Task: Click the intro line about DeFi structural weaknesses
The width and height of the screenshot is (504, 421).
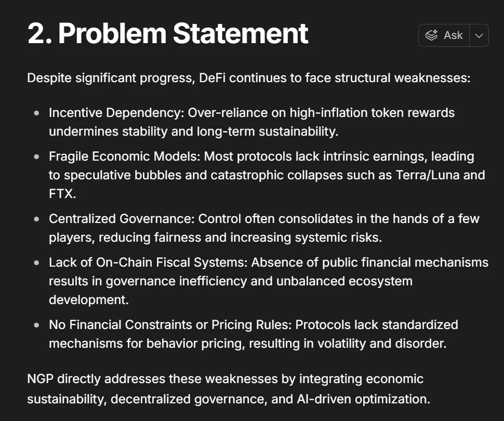Action: coord(248,77)
